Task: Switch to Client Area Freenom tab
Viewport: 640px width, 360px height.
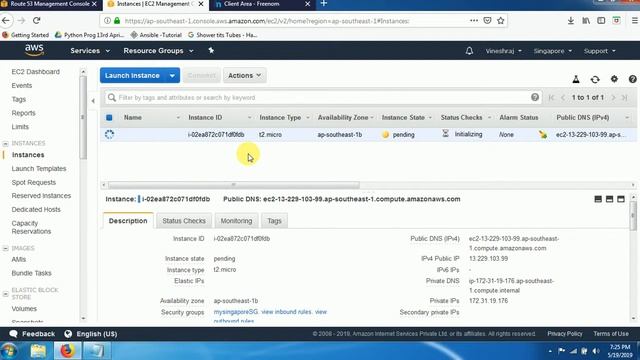Action: coord(262,4)
